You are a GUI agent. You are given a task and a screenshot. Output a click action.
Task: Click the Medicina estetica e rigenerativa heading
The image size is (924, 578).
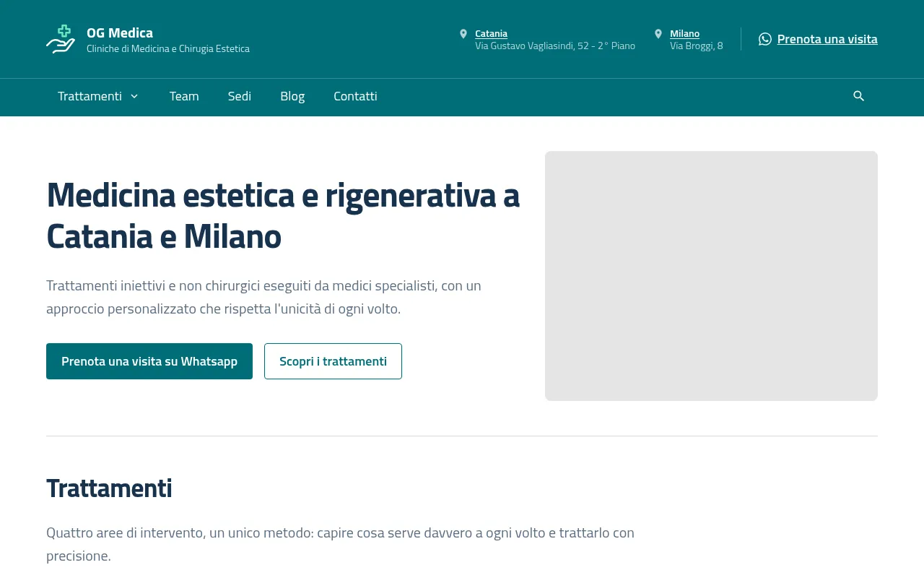pos(283,215)
